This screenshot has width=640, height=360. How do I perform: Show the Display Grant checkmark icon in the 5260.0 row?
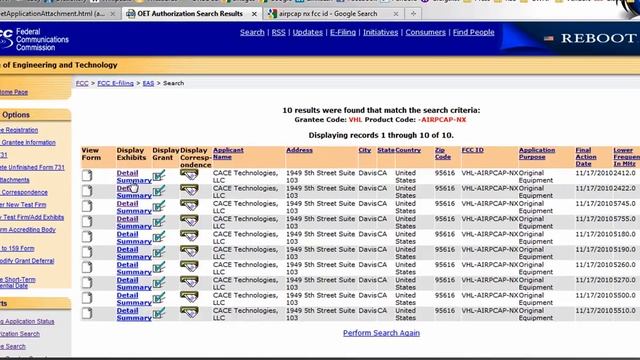(159, 267)
